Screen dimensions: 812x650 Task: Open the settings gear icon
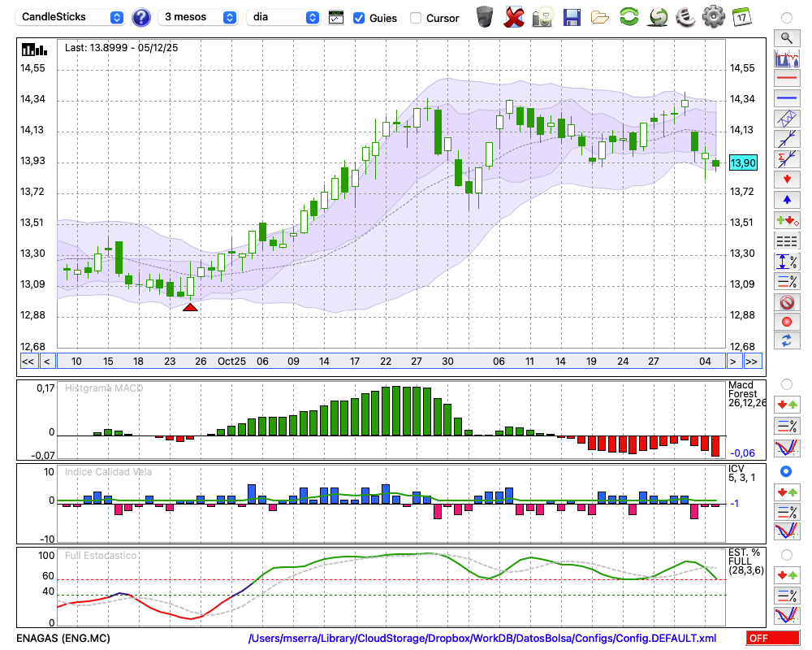(x=713, y=16)
